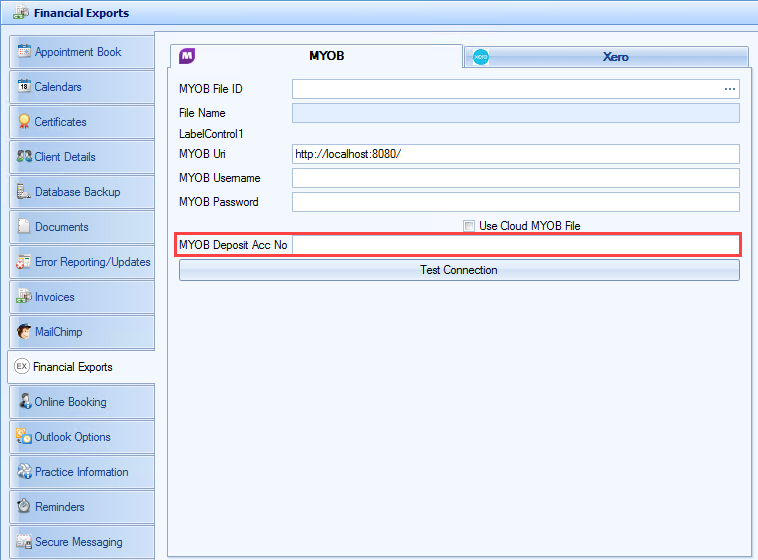Switch to the MYOB tab
Image resolution: width=758 pixels, height=560 pixels.
pyautogui.click(x=316, y=56)
